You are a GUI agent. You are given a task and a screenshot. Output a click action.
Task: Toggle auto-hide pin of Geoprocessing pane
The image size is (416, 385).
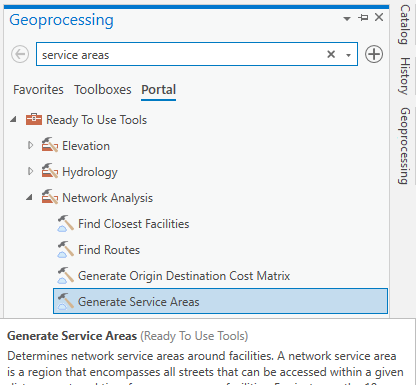coord(363,17)
